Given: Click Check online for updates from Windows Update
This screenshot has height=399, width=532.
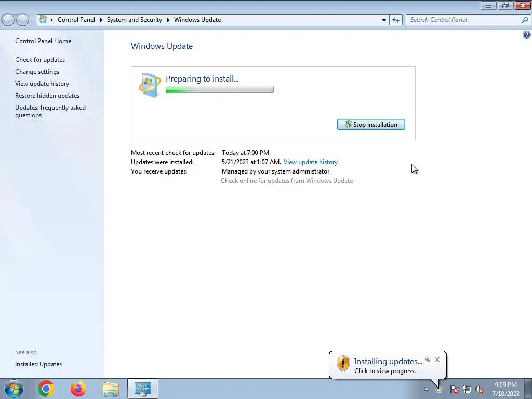Looking at the screenshot, I should 287,181.
